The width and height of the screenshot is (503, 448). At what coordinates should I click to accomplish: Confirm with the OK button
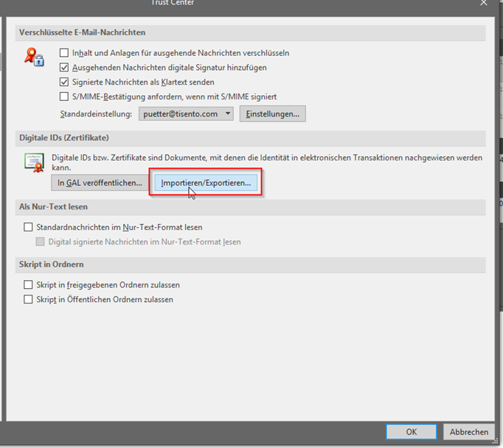pos(412,432)
